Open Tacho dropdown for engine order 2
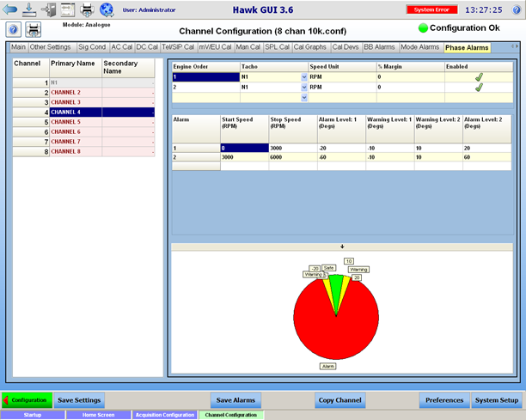526x420 pixels. tap(304, 87)
